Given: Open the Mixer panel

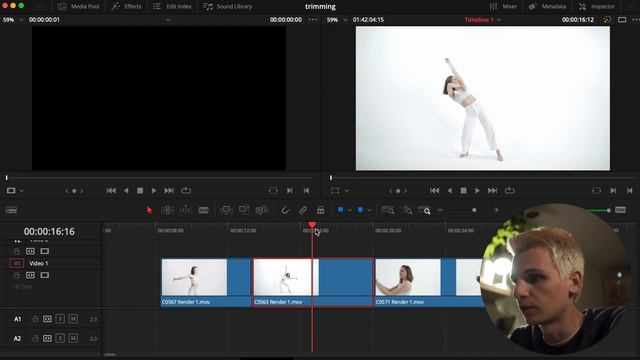Looking at the screenshot, I should click(503, 7).
